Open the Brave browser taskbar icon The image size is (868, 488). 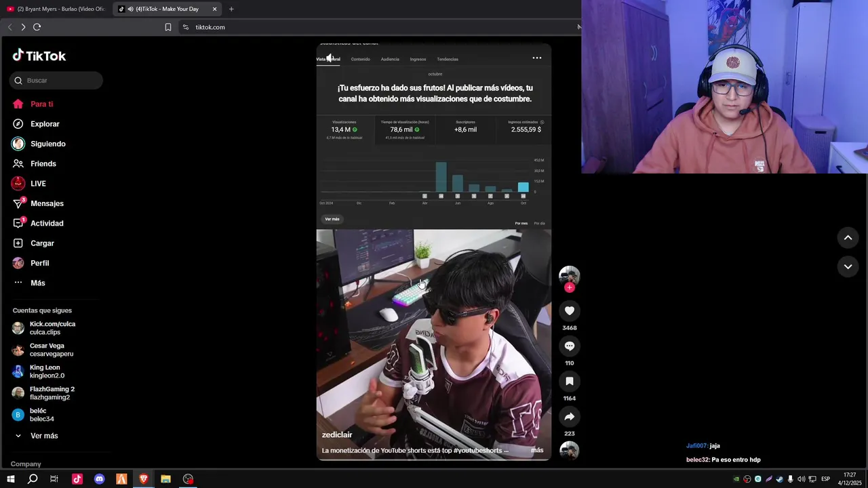coord(144,479)
